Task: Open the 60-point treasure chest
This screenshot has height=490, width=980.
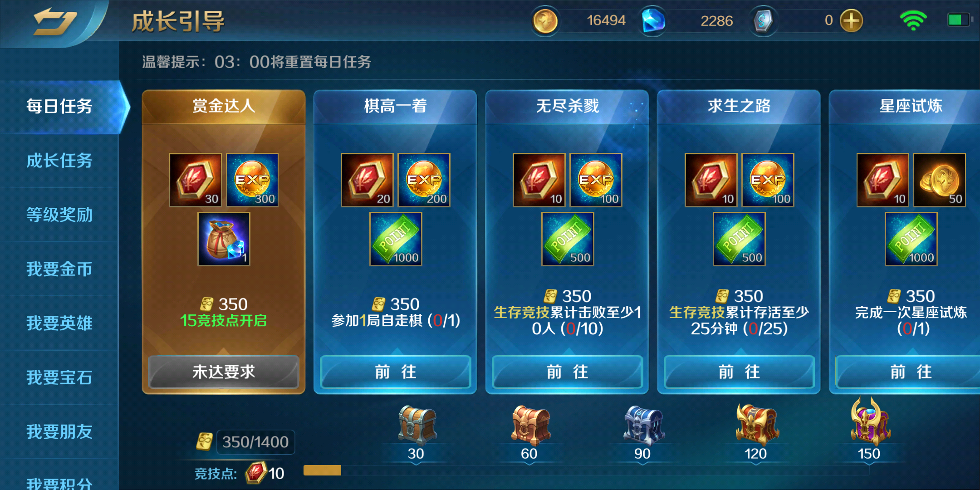Action: pos(530,425)
